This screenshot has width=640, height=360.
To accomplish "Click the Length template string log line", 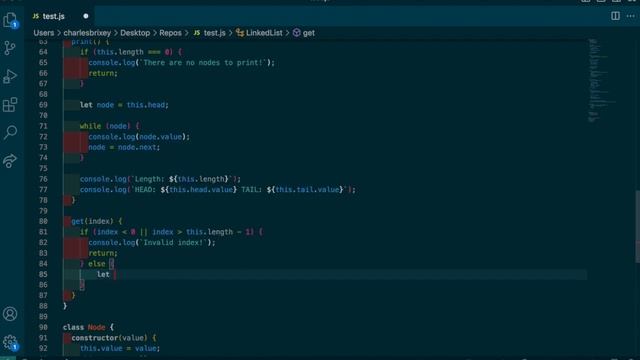I will pyautogui.click(x=160, y=179).
